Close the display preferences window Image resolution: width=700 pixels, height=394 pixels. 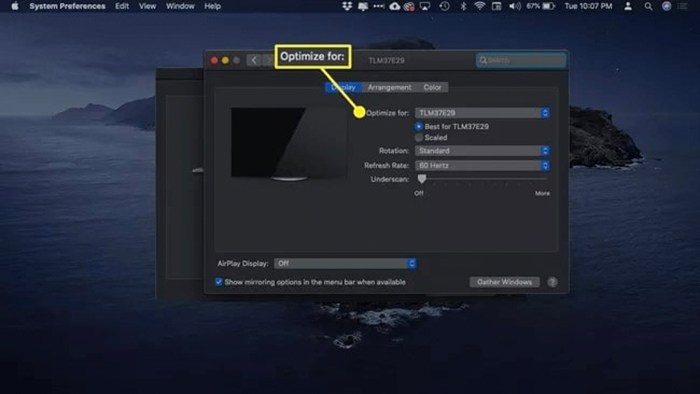pos(214,60)
